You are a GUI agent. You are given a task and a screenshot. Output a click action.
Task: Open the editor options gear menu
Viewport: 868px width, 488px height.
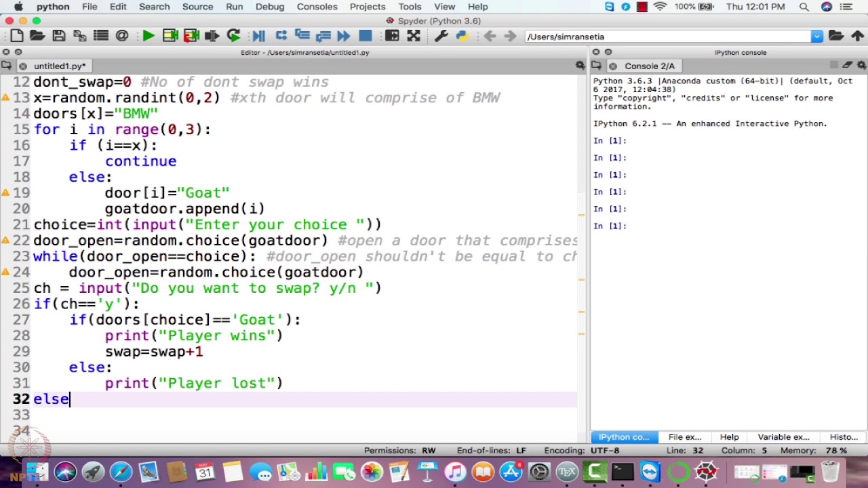(x=580, y=66)
